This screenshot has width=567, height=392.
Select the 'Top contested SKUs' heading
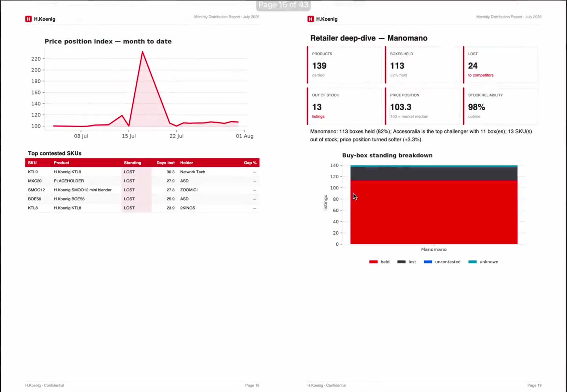pos(55,153)
